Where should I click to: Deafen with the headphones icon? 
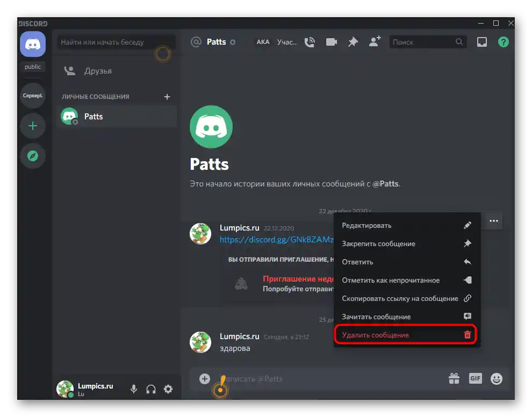[x=151, y=389]
